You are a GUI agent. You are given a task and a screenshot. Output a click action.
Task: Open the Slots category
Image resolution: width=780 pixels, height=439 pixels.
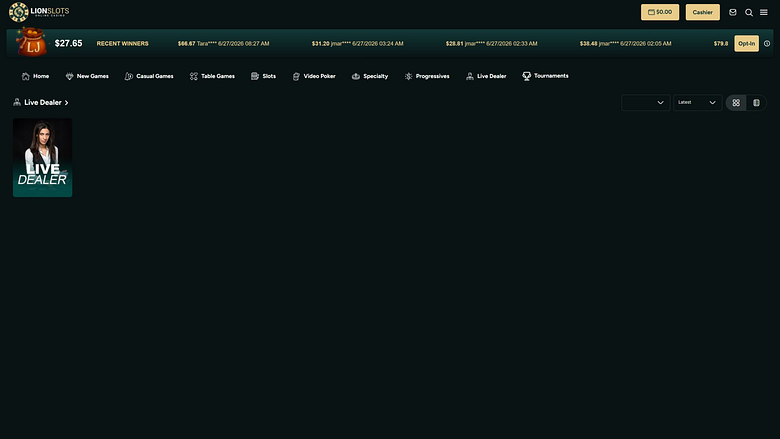(x=263, y=76)
